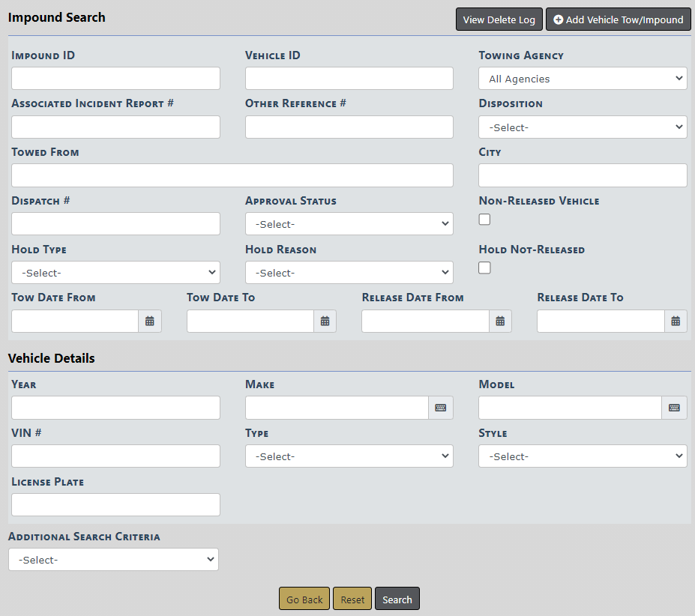The height and width of the screenshot is (616, 695).
Task: Open the Release Date From calendar picker
Action: coord(500,321)
